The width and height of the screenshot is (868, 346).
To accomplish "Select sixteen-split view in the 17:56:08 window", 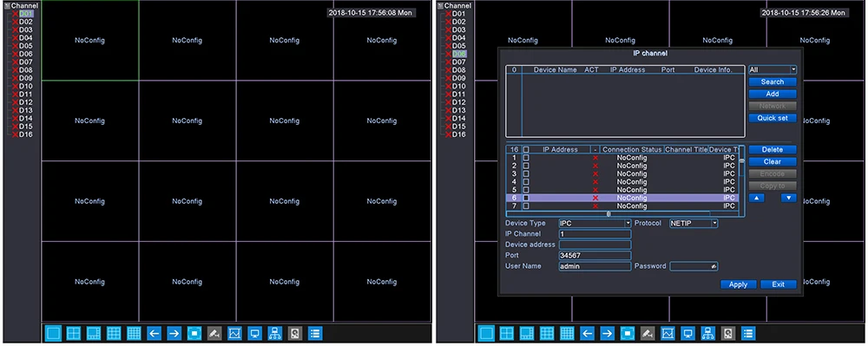I will 134,333.
